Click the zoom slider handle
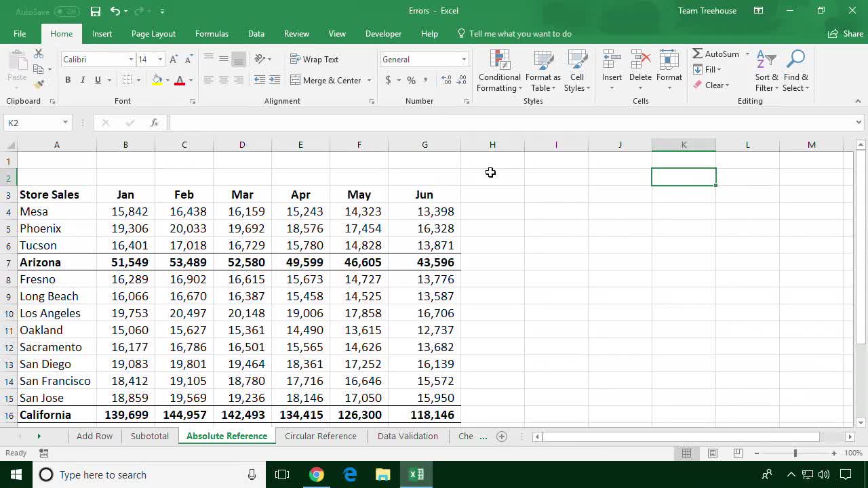This screenshot has height=488, width=868. pos(795,453)
